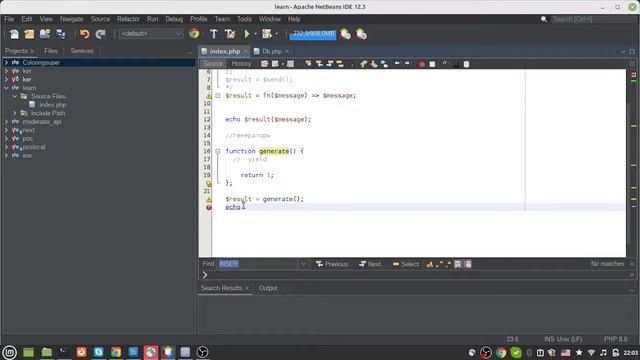640x360 pixels.
Task: Click the Clean and Build icon
Action: pyautogui.click(x=230, y=34)
